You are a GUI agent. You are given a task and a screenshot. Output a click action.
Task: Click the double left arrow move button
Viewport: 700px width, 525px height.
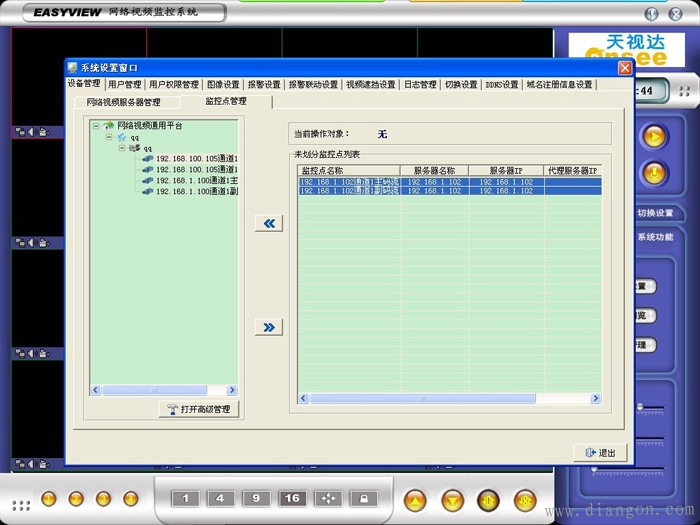(268, 223)
